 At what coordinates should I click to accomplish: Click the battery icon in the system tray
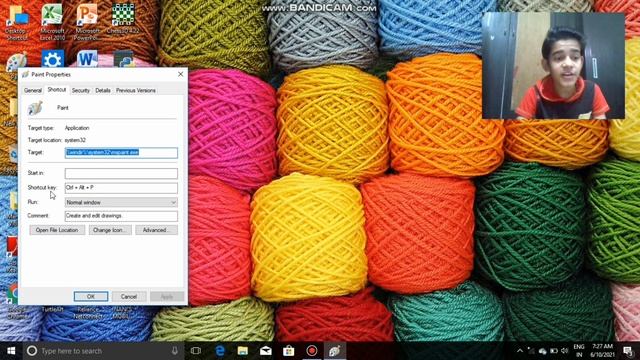coord(554,351)
